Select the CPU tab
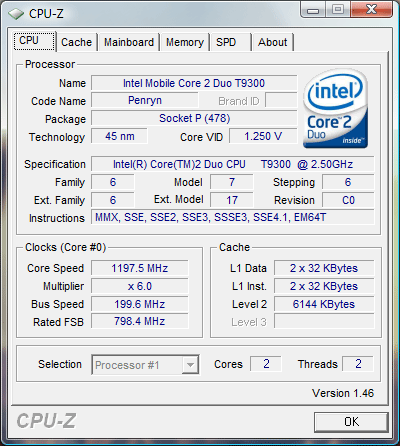Image resolution: width=400 pixels, height=446 pixels. pos(34,41)
